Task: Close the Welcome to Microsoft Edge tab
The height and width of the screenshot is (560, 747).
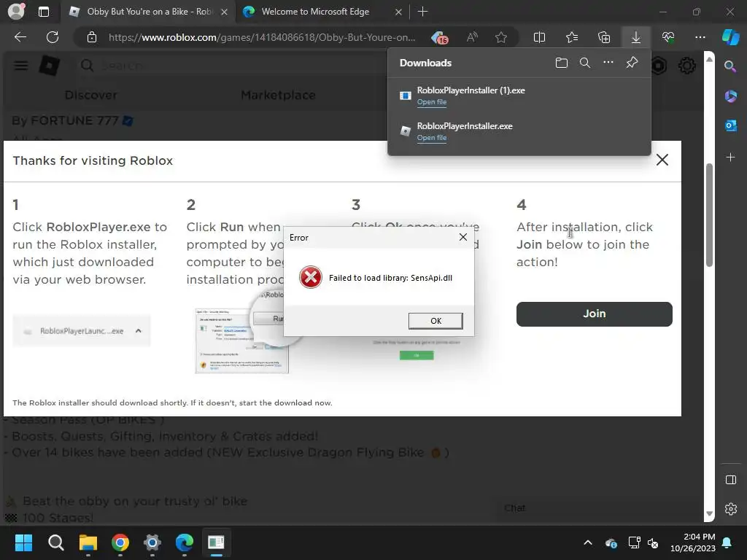Action: (x=398, y=12)
